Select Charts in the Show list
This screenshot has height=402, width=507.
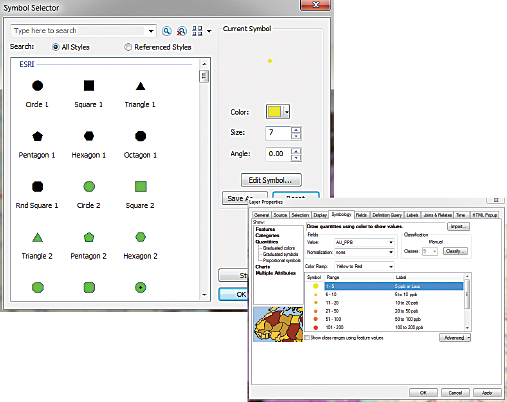(263, 267)
